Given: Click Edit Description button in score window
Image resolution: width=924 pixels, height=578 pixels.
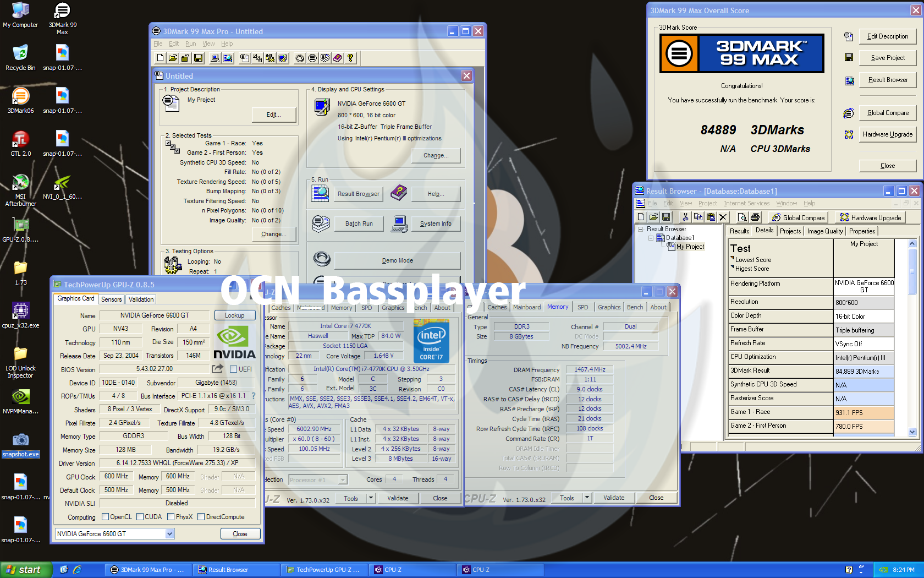Looking at the screenshot, I should click(888, 36).
